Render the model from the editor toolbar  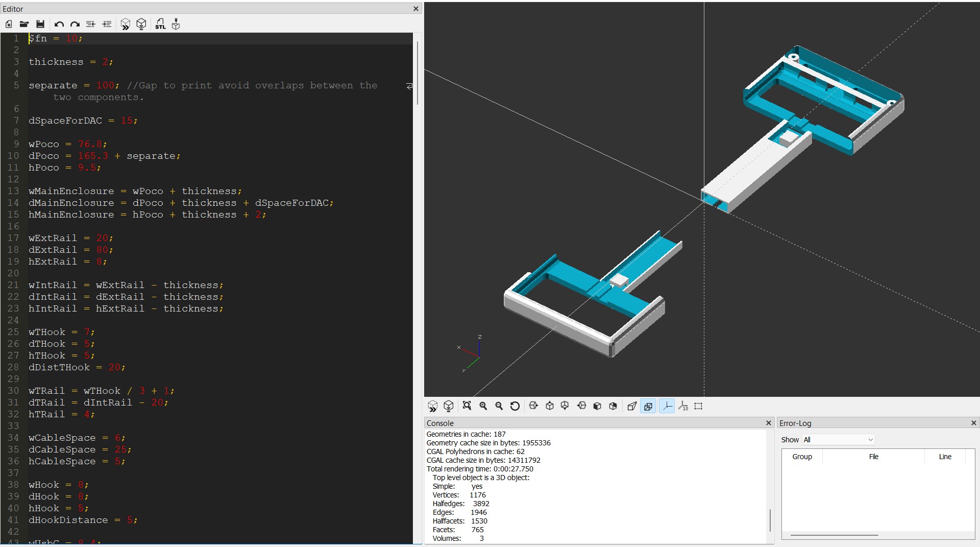(141, 24)
